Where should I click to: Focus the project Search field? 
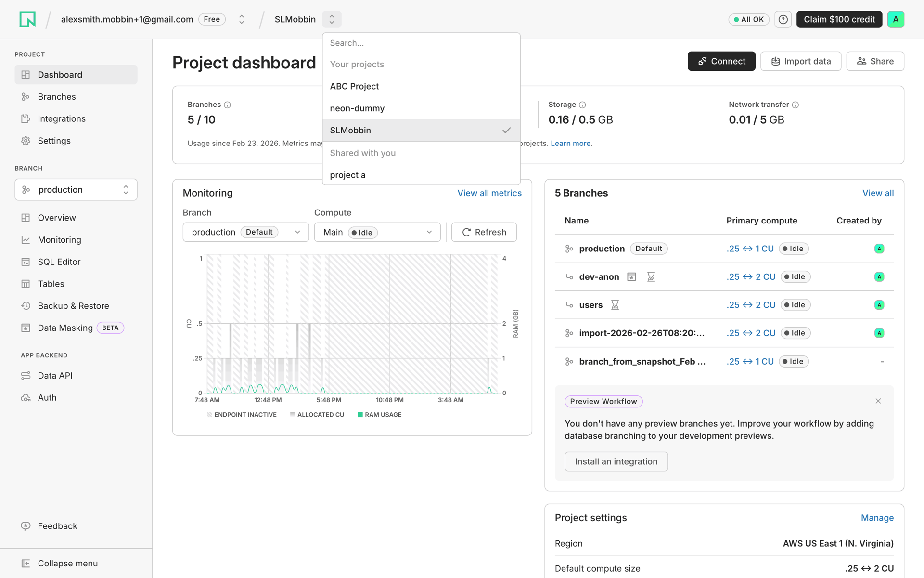(x=421, y=43)
